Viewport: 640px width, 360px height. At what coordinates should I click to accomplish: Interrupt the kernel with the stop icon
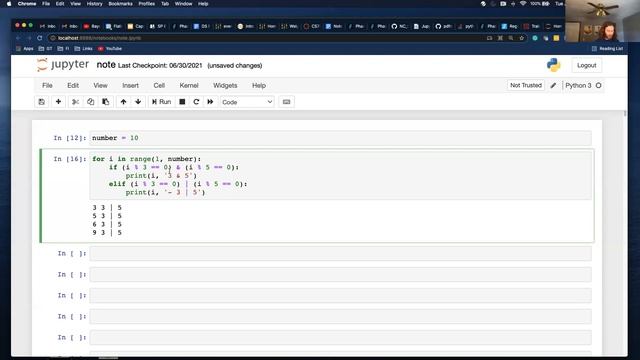182,102
